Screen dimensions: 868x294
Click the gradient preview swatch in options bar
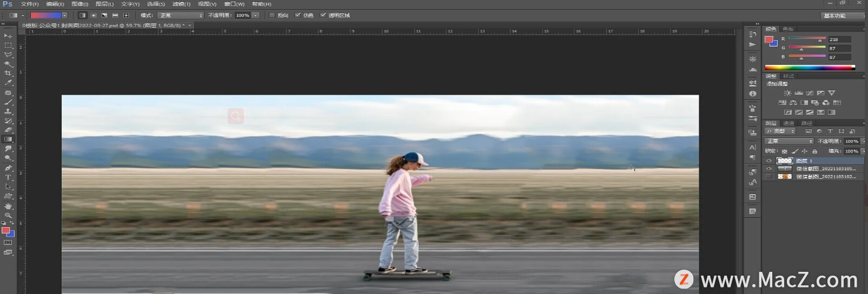point(45,15)
